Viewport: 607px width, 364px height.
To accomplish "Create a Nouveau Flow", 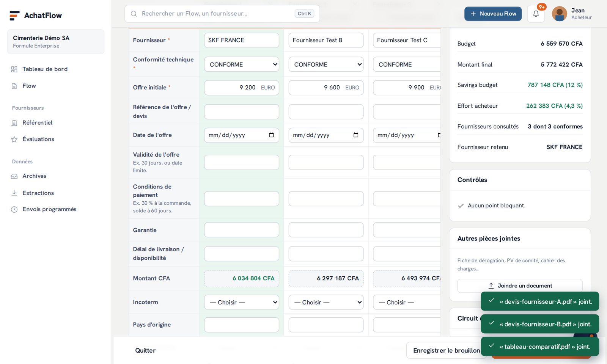I will tap(493, 14).
